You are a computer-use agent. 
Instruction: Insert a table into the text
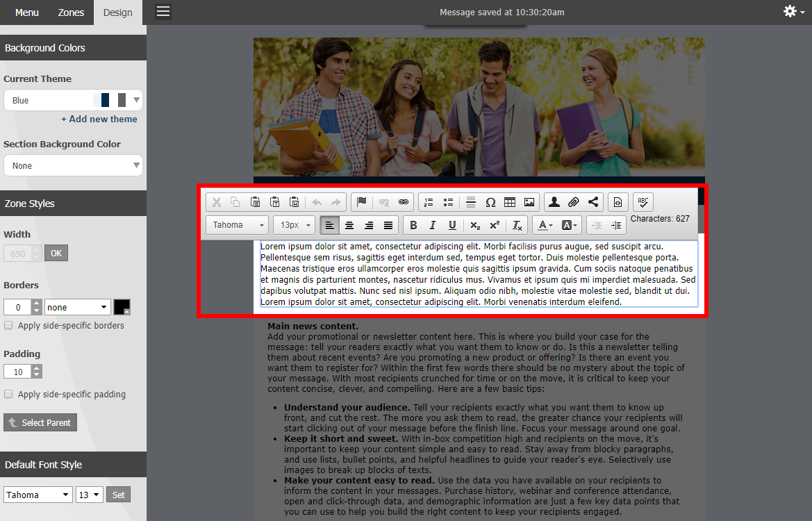[x=510, y=201]
